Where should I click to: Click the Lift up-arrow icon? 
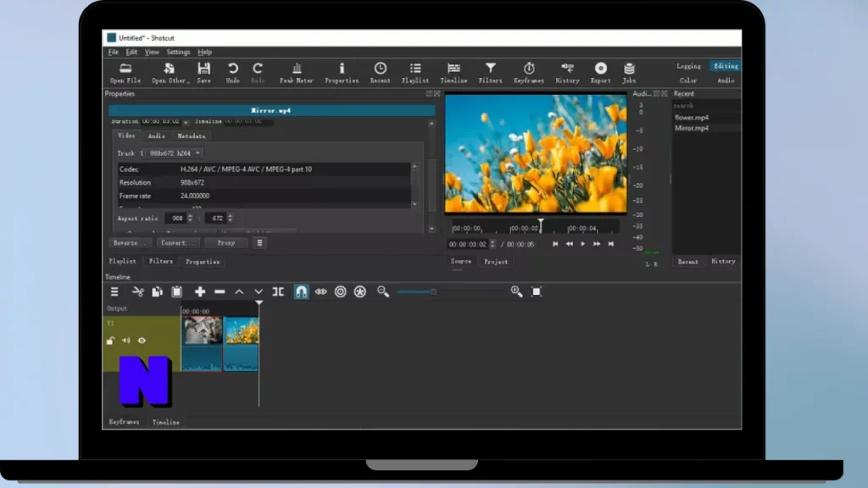coord(239,291)
